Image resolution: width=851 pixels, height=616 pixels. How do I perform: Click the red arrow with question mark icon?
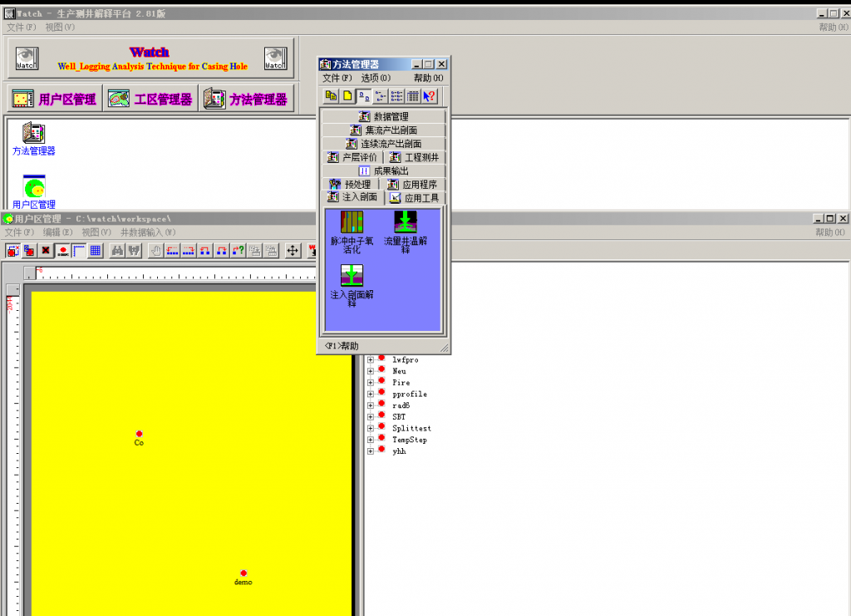[239, 250]
